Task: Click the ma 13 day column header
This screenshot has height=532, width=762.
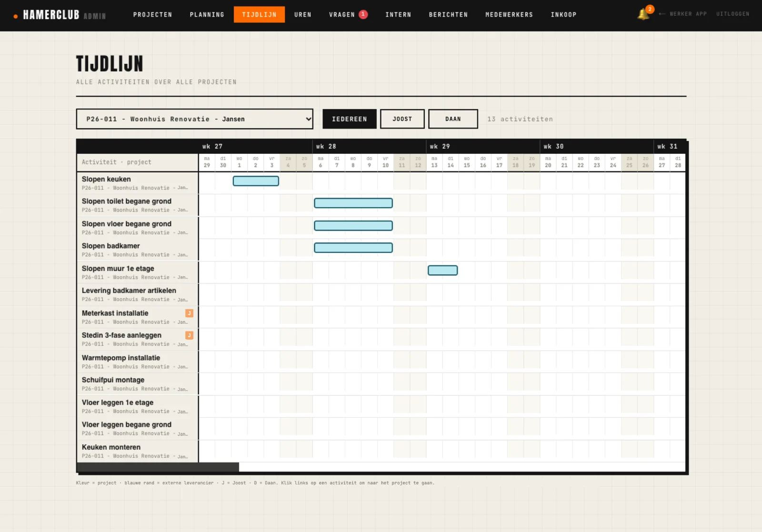Action: 434,162
